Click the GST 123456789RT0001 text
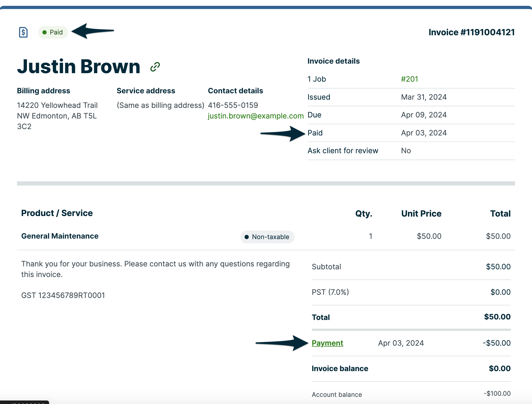 pyautogui.click(x=63, y=295)
